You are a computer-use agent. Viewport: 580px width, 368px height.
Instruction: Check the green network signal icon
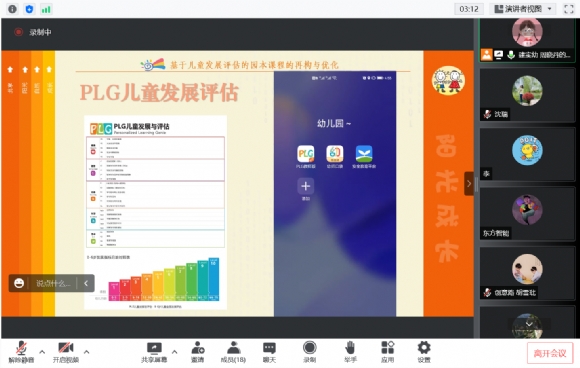[46, 9]
